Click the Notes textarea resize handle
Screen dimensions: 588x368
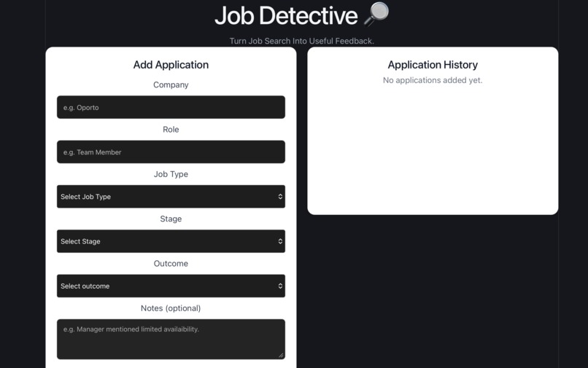pyautogui.click(x=281, y=355)
